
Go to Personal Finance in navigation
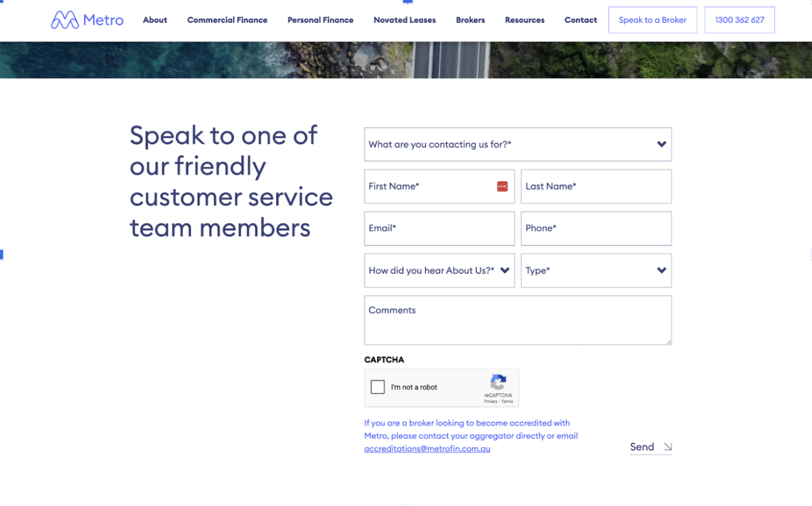(x=320, y=20)
